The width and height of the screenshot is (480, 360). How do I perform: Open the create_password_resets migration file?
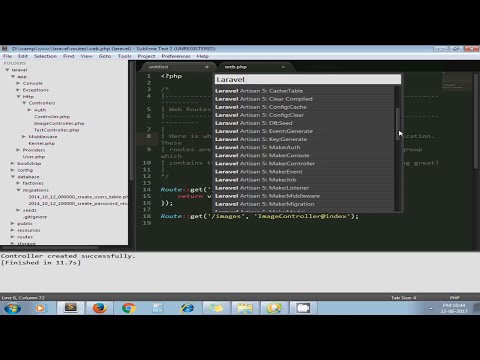click(78, 203)
